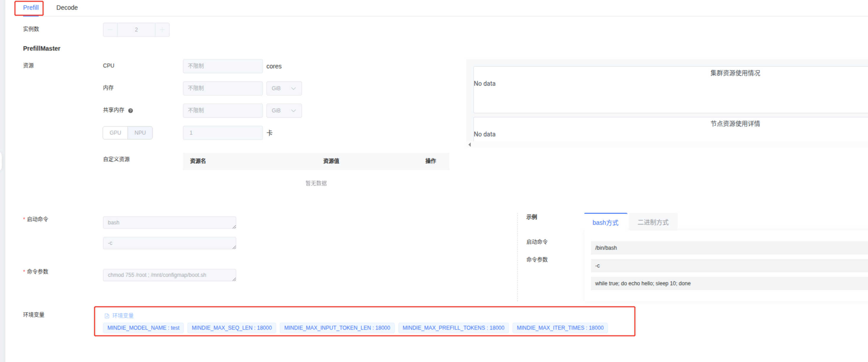The height and width of the screenshot is (362, 868).
Task: Collapse the resource panel with left arrow
Action: click(470, 145)
